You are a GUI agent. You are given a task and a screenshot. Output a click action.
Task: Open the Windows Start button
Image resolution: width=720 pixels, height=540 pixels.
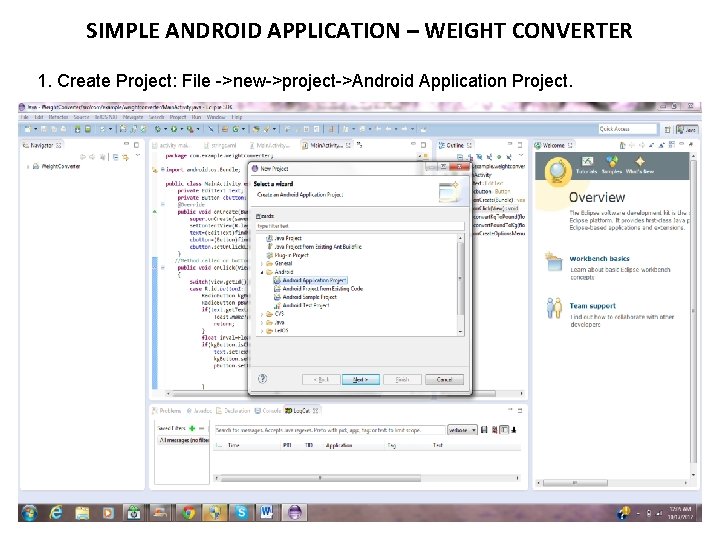[30, 512]
